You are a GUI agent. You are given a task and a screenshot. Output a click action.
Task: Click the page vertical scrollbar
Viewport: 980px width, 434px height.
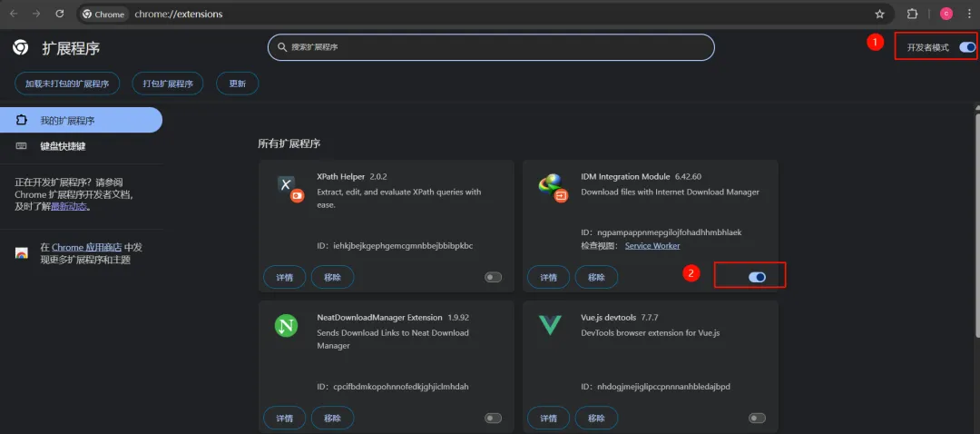pyautogui.click(x=976, y=225)
